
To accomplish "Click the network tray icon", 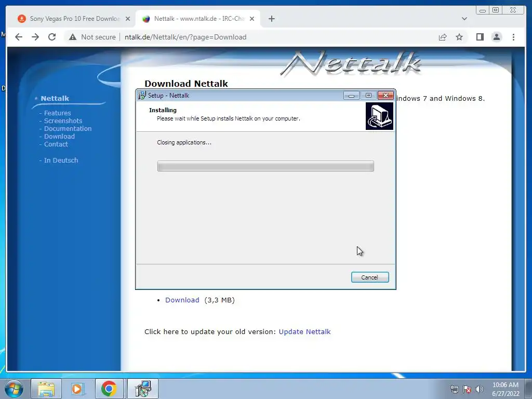I will tap(454, 389).
